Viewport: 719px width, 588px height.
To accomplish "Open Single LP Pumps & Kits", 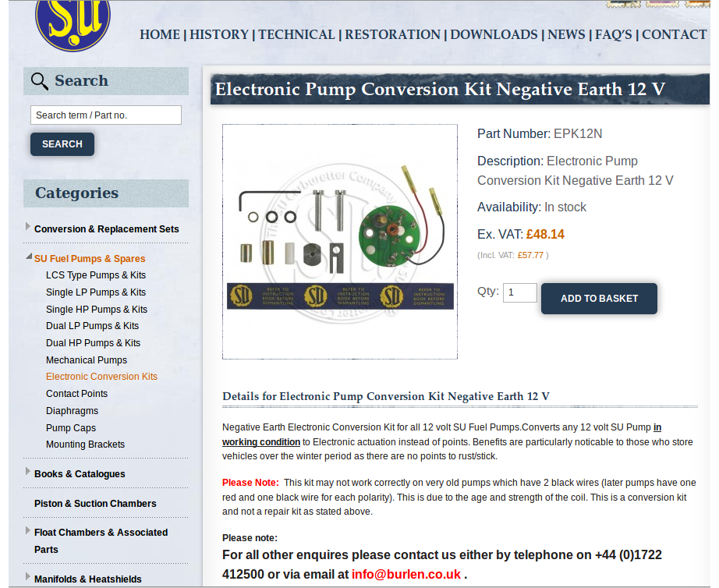I will pos(96,292).
